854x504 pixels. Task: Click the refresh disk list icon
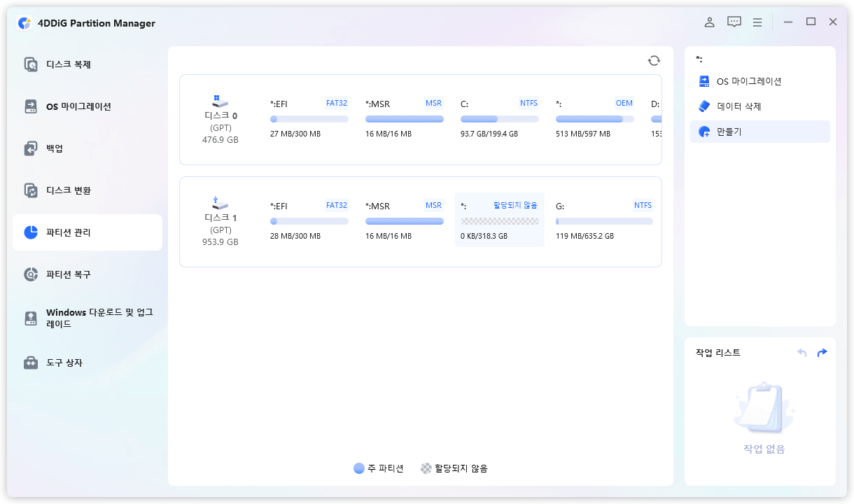click(x=654, y=61)
